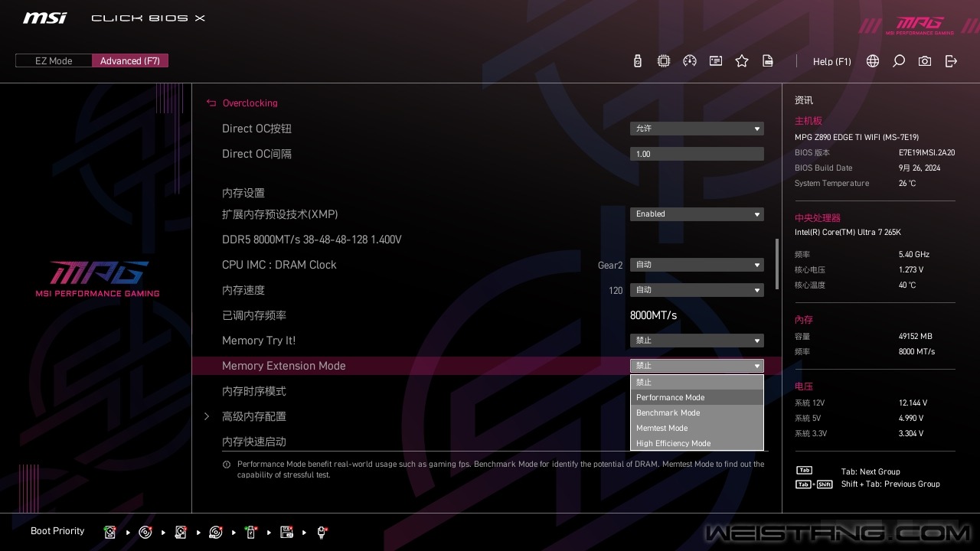Select floppy disk boot device icon
This screenshot has height=551, width=980.
click(287, 532)
